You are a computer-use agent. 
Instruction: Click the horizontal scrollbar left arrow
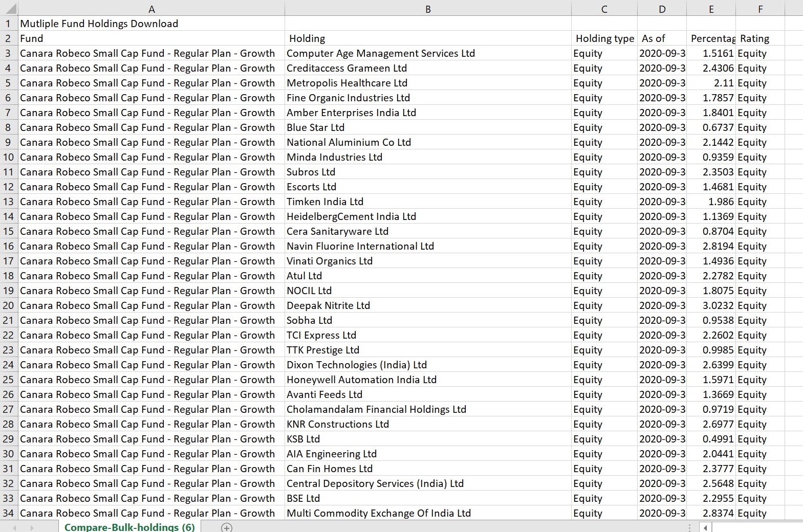(705, 527)
